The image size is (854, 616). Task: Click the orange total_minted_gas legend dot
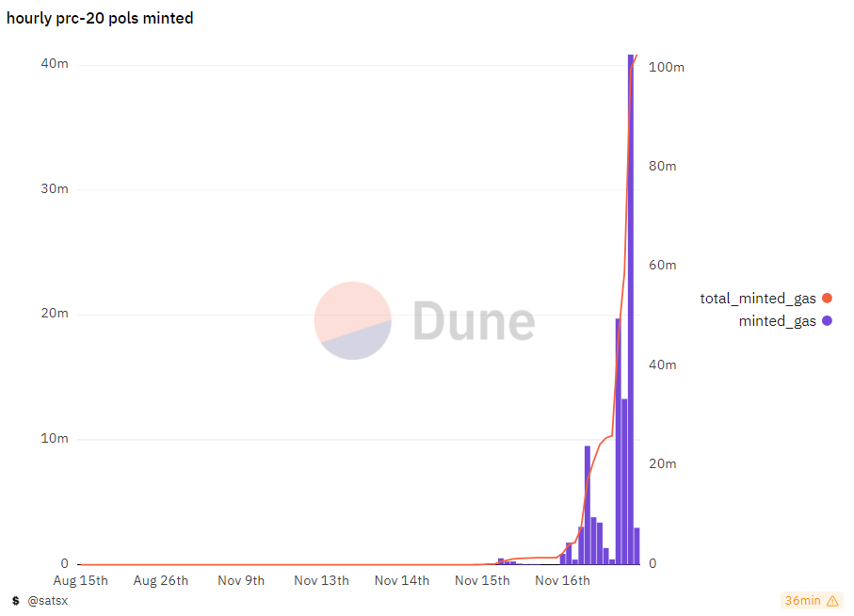827,299
